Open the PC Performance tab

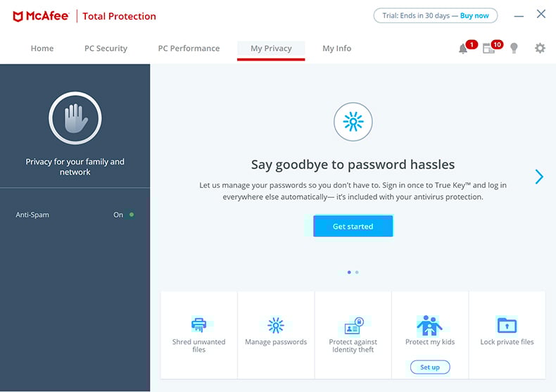(189, 48)
